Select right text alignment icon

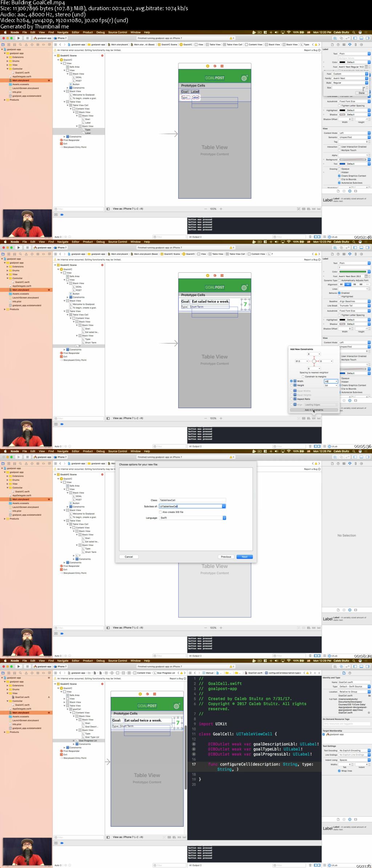click(x=354, y=284)
